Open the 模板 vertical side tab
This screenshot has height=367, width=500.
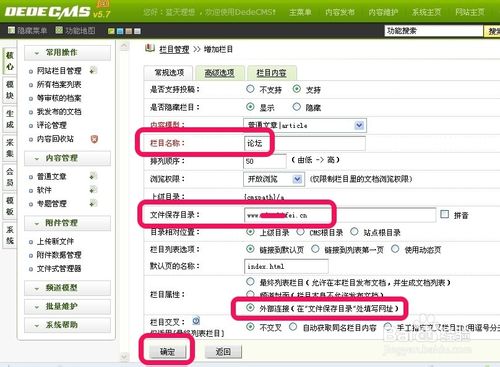[10, 206]
